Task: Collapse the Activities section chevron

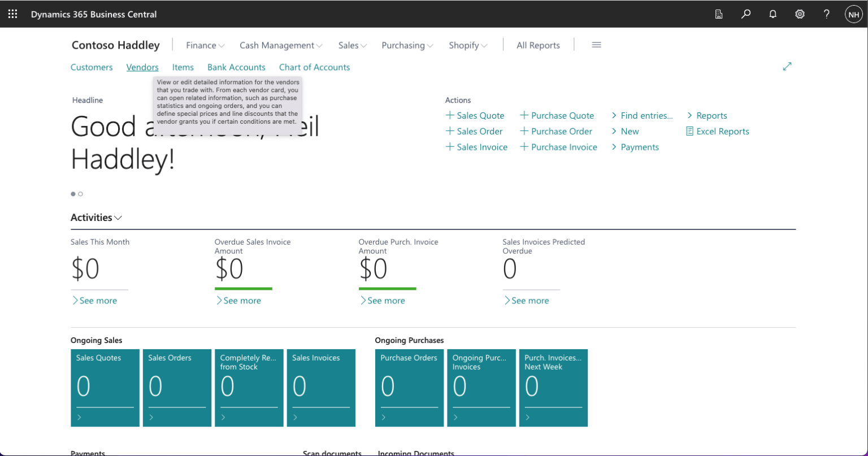Action: click(118, 218)
